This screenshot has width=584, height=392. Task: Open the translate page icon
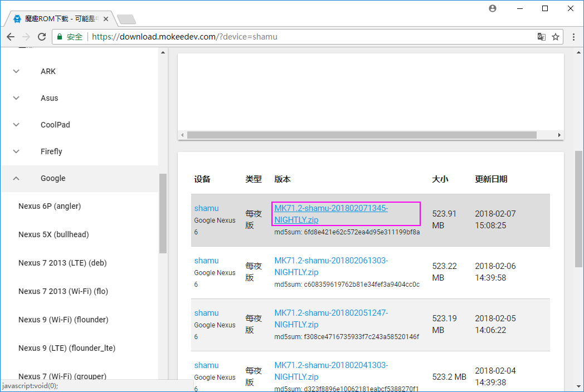(541, 37)
